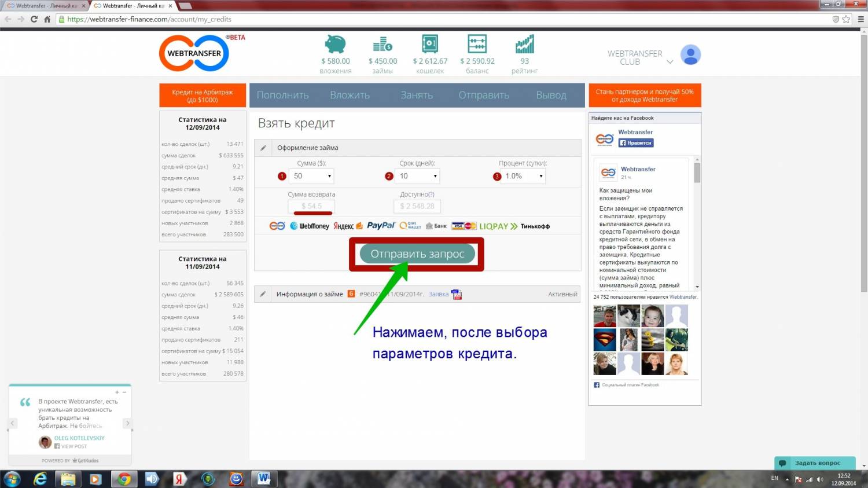Viewport: 868px width, 488px height.
Task: Click Кредит на Арбитраж orange button
Action: [x=203, y=96]
